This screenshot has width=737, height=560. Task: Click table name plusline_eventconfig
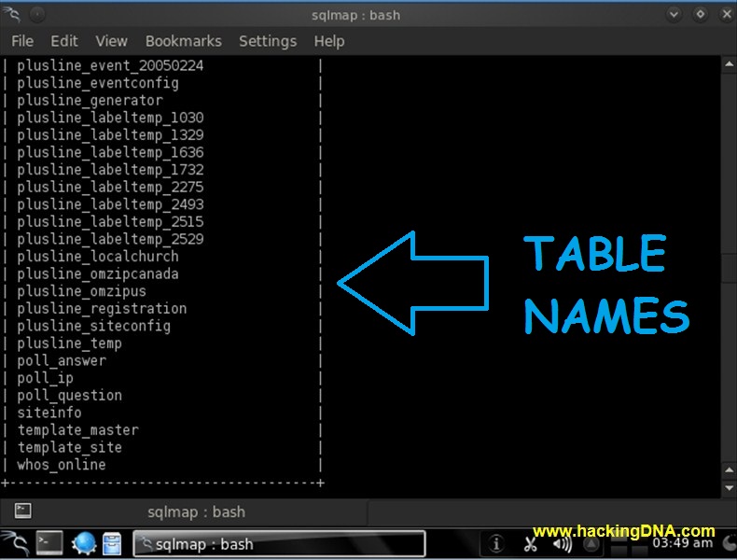pyautogui.click(x=98, y=83)
